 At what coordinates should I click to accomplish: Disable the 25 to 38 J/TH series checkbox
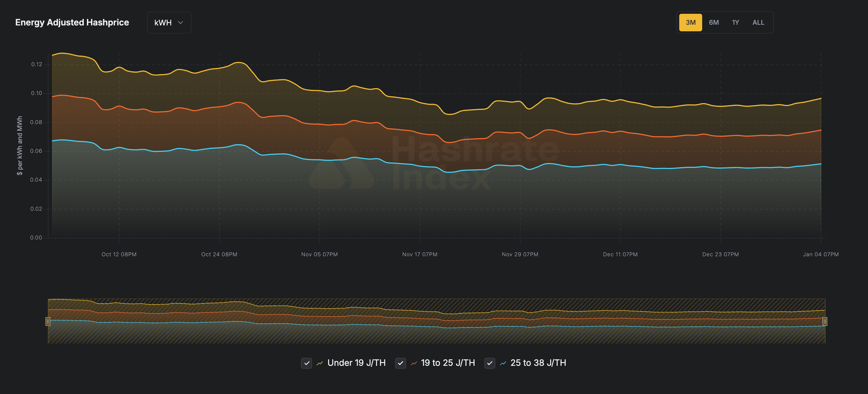pyautogui.click(x=490, y=363)
